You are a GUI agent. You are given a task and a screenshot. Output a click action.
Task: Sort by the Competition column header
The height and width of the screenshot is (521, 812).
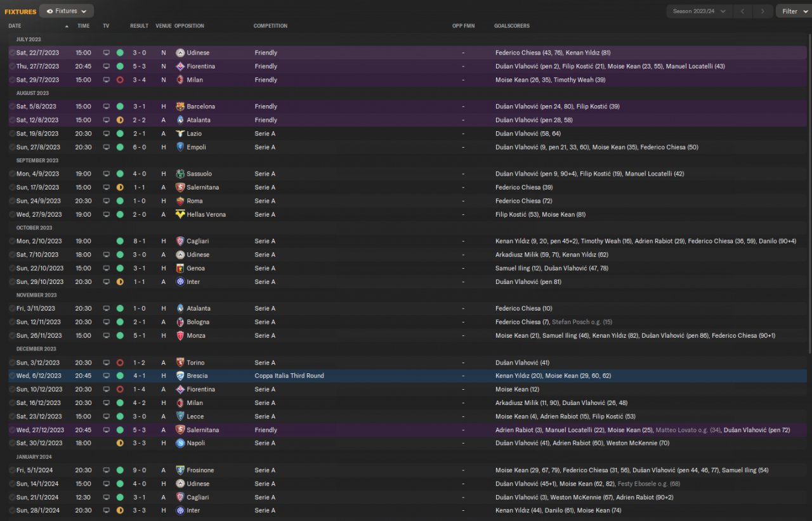270,26
